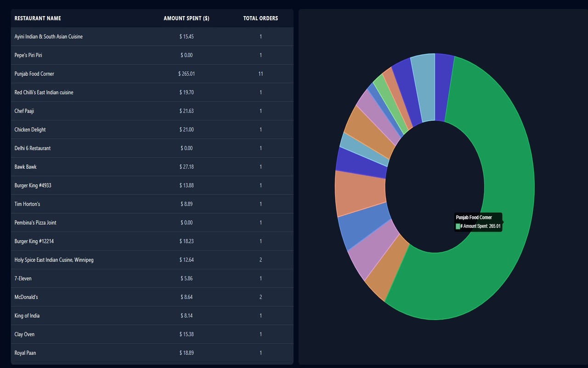The height and width of the screenshot is (368, 588).
Task: Select the $ 8.89 amount cell
Action: pyautogui.click(x=187, y=204)
